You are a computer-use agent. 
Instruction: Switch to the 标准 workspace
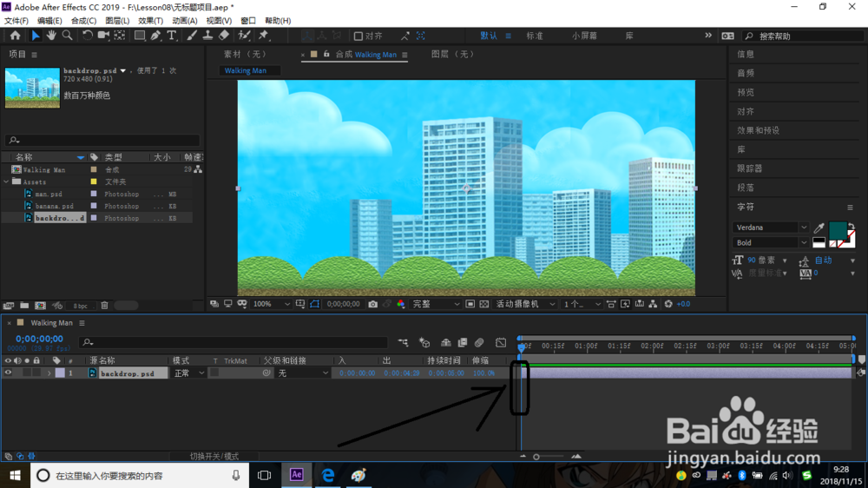click(534, 36)
